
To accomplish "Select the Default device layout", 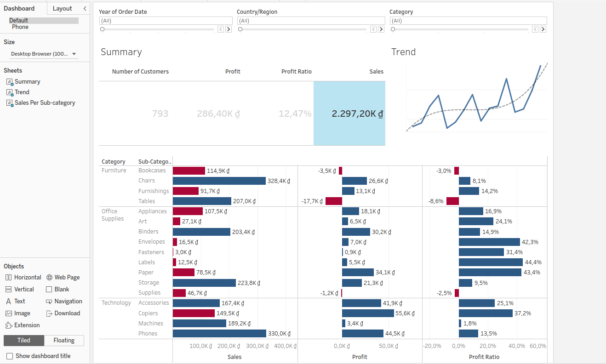I will 44,21.
